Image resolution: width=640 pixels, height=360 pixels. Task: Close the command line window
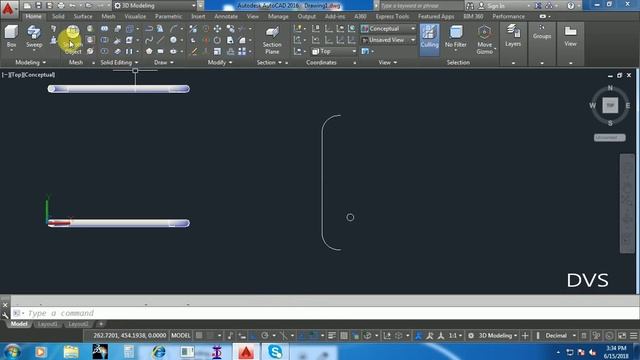(x=5, y=305)
